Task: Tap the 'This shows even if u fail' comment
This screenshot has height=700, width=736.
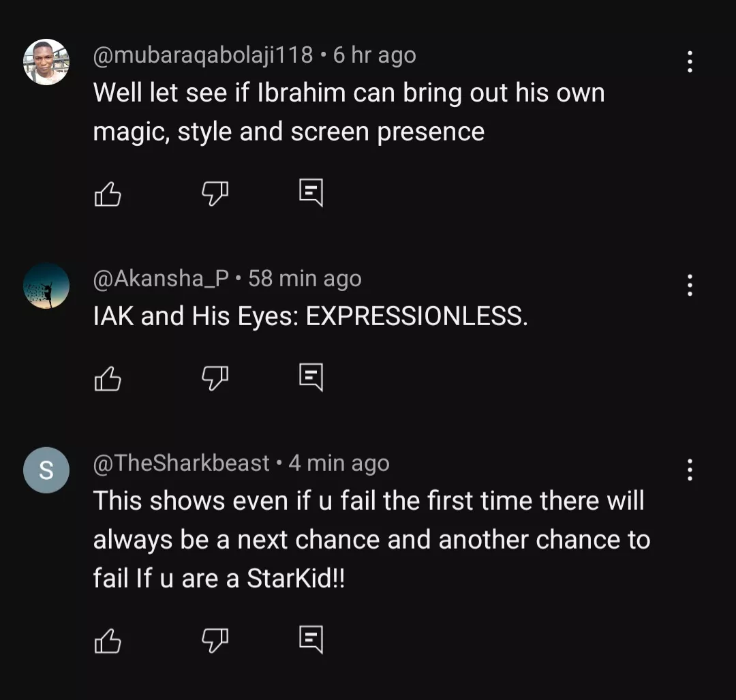Action: tap(368, 539)
